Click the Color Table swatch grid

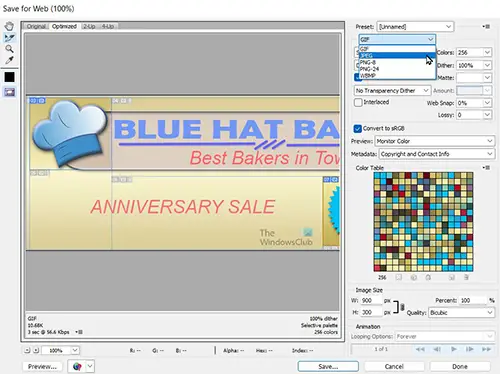423,222
